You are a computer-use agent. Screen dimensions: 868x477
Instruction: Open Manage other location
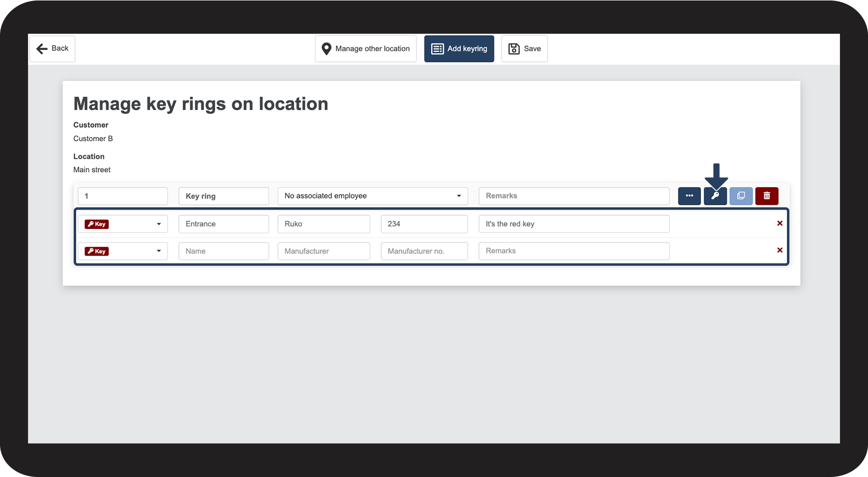tap(365, 49)
